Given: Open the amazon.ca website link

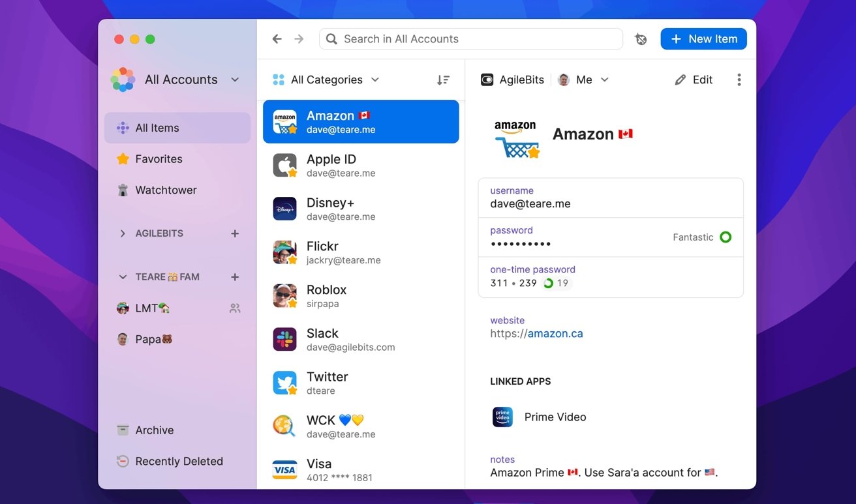Looking at the screenshot, I should pos(555,334).
